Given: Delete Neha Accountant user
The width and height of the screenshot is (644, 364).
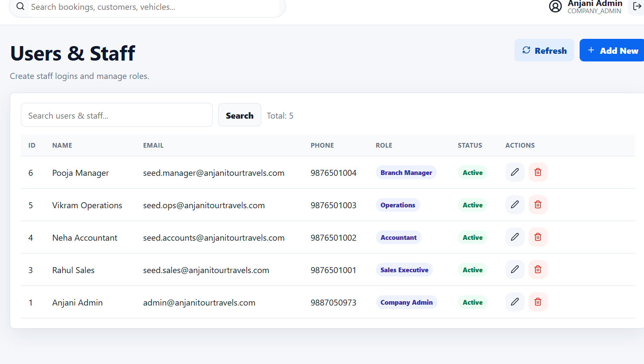Looking at the screenshot, I should pyautogui.click(x=538, y=237).
